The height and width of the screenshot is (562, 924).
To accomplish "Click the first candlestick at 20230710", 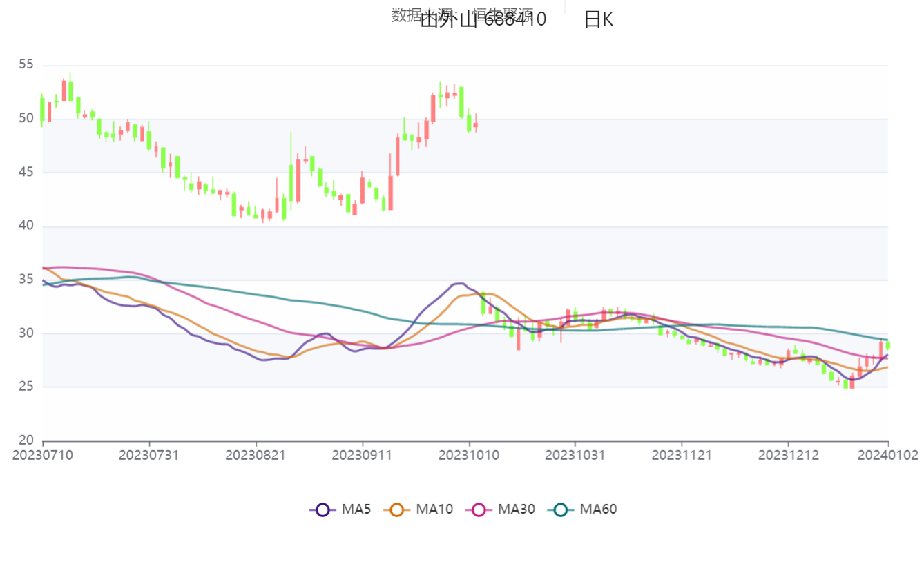I will click(43, 109).
